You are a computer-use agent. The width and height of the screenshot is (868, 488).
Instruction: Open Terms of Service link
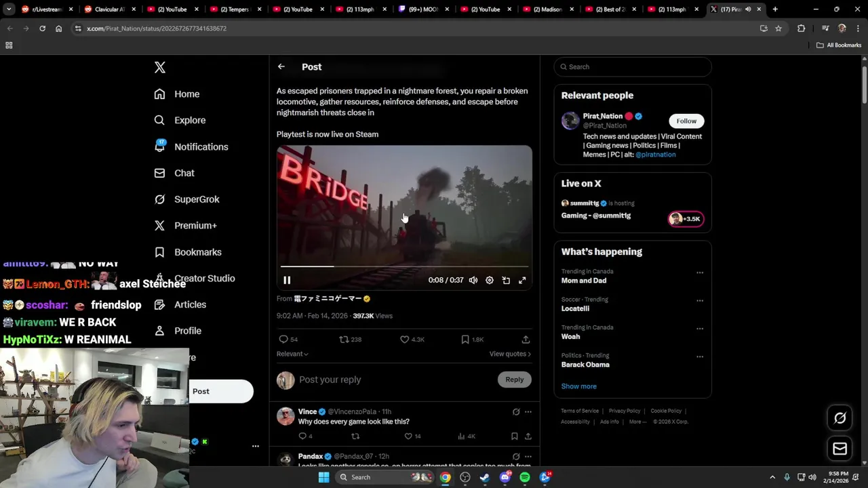580,411
